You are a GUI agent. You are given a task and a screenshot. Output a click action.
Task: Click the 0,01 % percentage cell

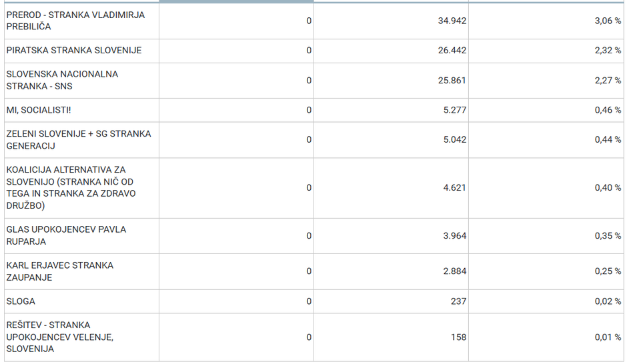pos(608,337)
